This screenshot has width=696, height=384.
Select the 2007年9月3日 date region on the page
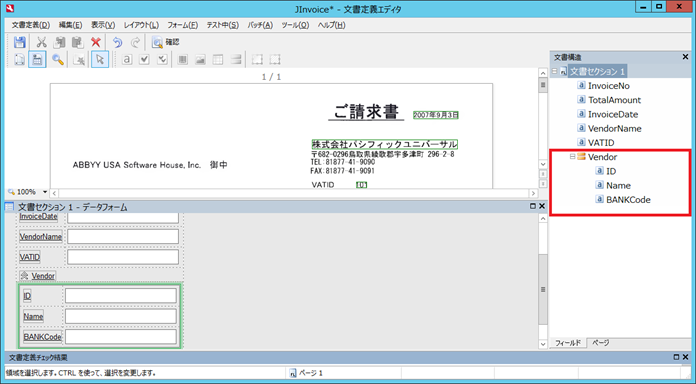[435, 115]
